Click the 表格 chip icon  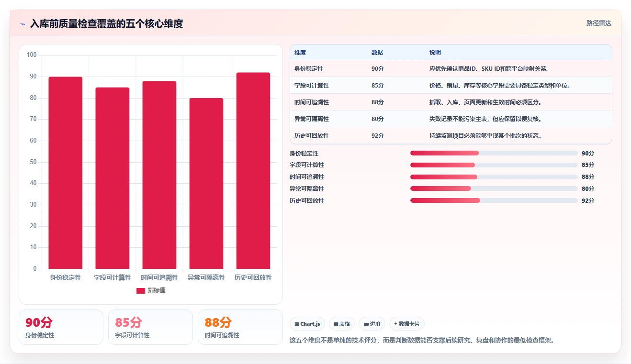[x=336, y=324]
